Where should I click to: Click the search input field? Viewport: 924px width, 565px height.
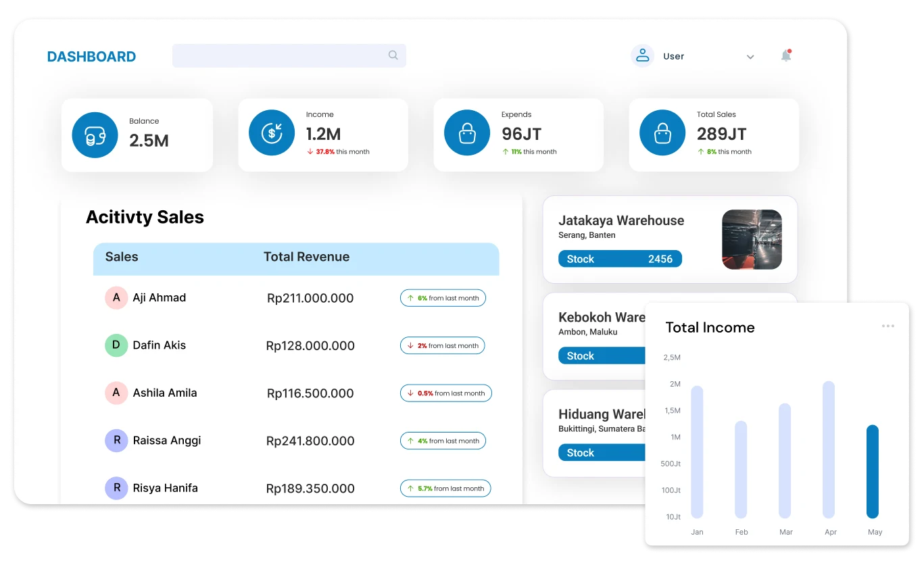pyautogui.click(x=278, y=55)
